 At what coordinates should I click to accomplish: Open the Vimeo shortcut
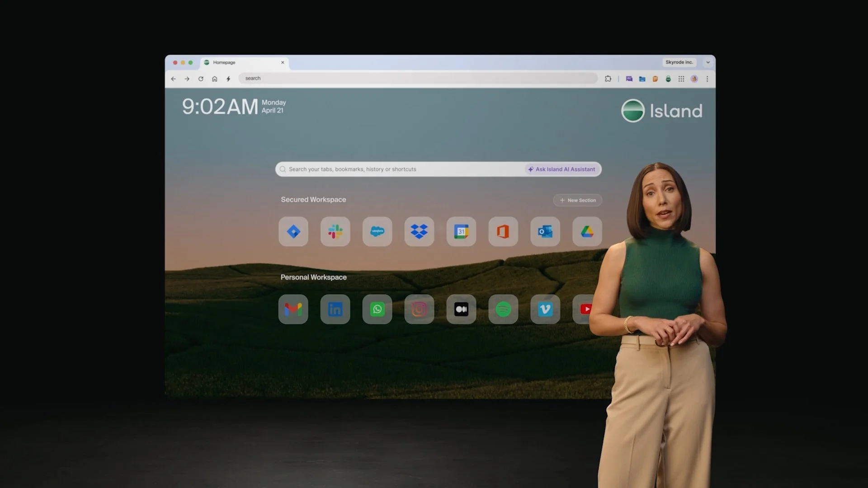click(x=545, y=309)
